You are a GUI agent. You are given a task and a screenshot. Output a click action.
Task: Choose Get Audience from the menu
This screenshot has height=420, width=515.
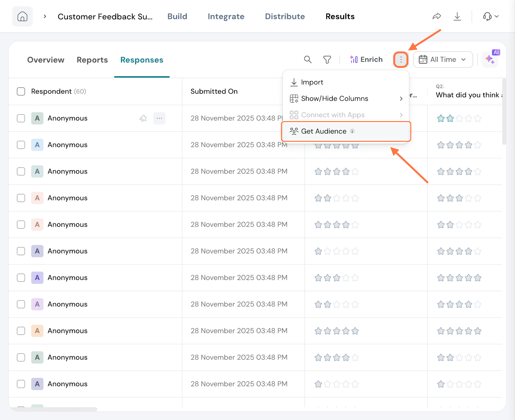[324, 131]
